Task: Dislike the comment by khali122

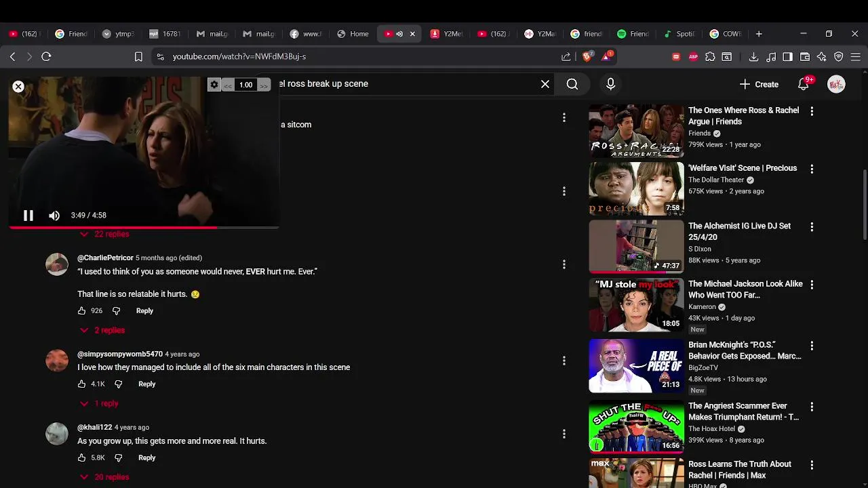Action: (x=118, y=458)
